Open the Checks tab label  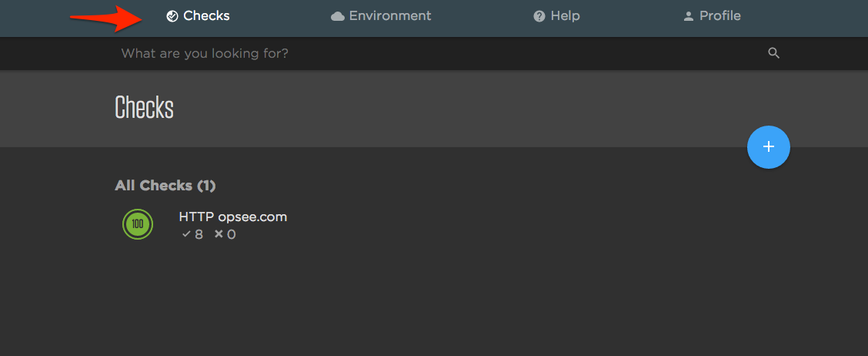206,16
